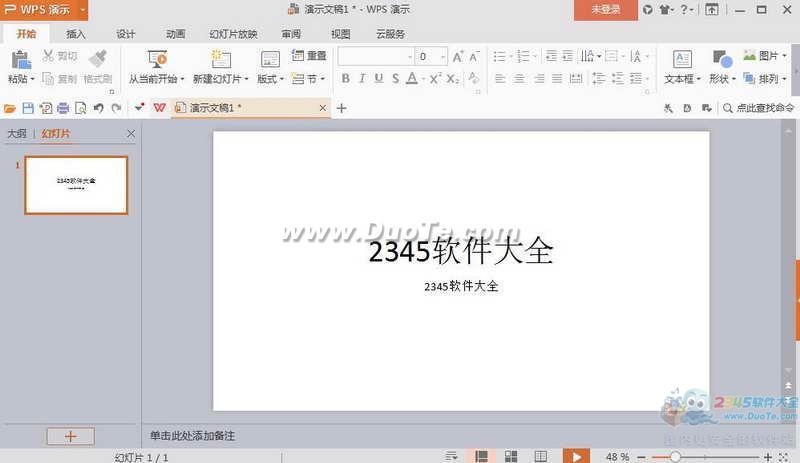This screenshot has height=463, width=800.
Task: Add a new document tab with plus
Action: pos(342,108)
